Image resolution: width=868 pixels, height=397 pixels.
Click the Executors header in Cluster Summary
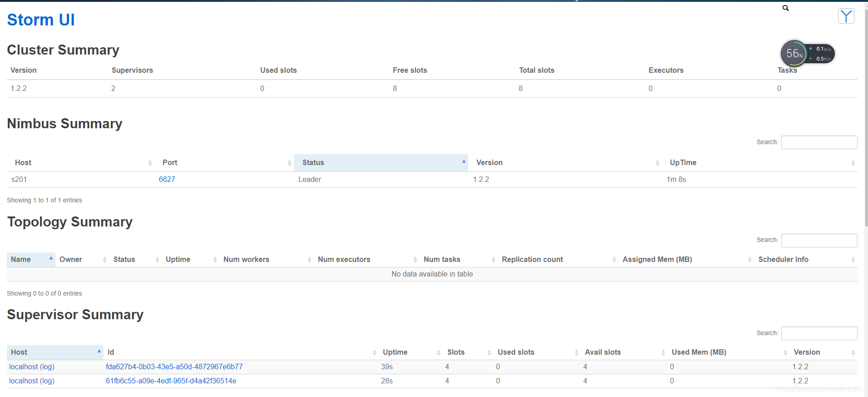click(666, 70)
